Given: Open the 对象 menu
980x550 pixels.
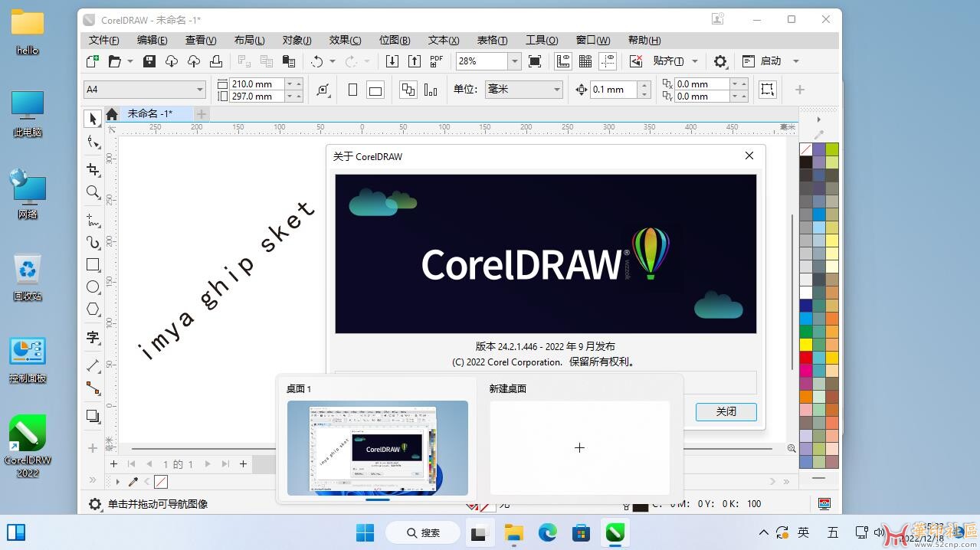Looking at the screenshot, I should click(297, 41).
